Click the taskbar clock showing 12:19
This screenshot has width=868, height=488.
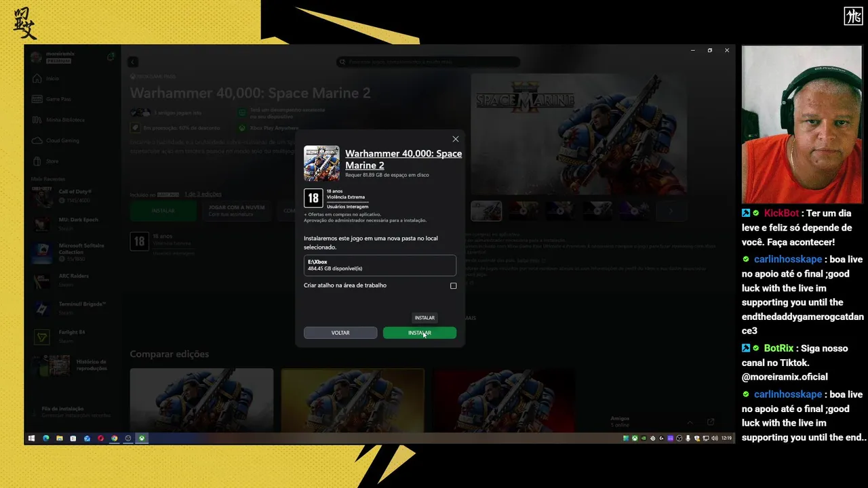[726, 439]
